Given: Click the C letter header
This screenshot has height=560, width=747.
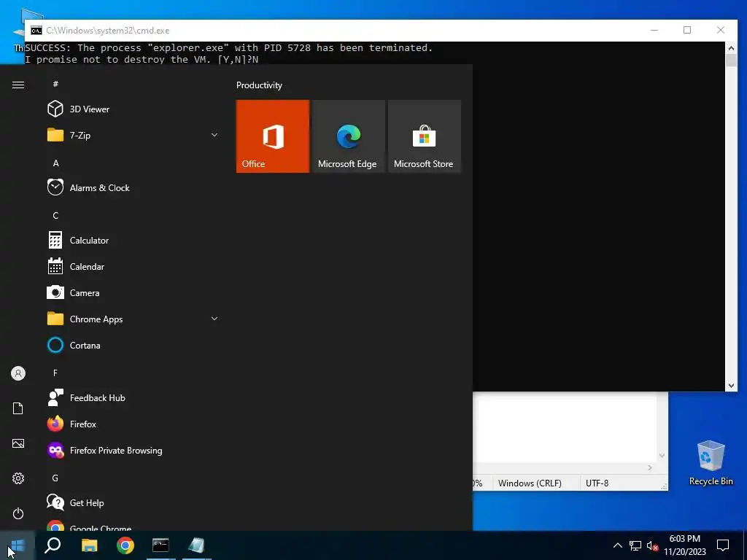Looking at the screenshot, I should (55, 215).
